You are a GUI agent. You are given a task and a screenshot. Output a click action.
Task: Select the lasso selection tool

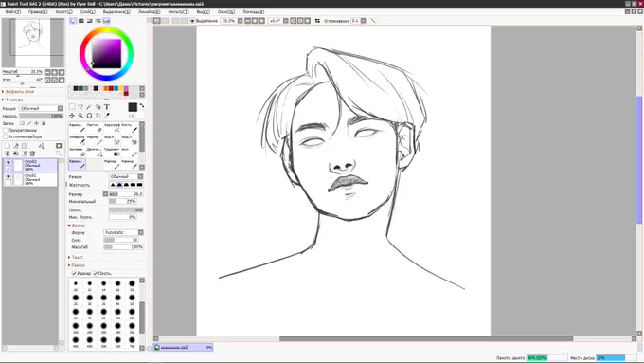tap(80, 107)
